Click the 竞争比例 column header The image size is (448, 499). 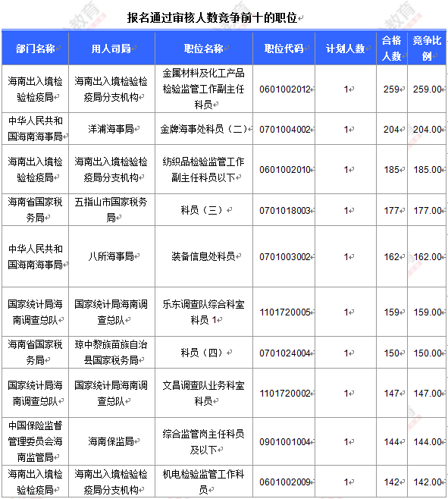[427, 49]
